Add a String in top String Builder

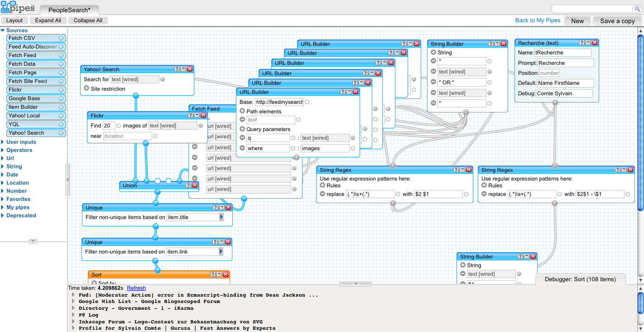[433, 53]
